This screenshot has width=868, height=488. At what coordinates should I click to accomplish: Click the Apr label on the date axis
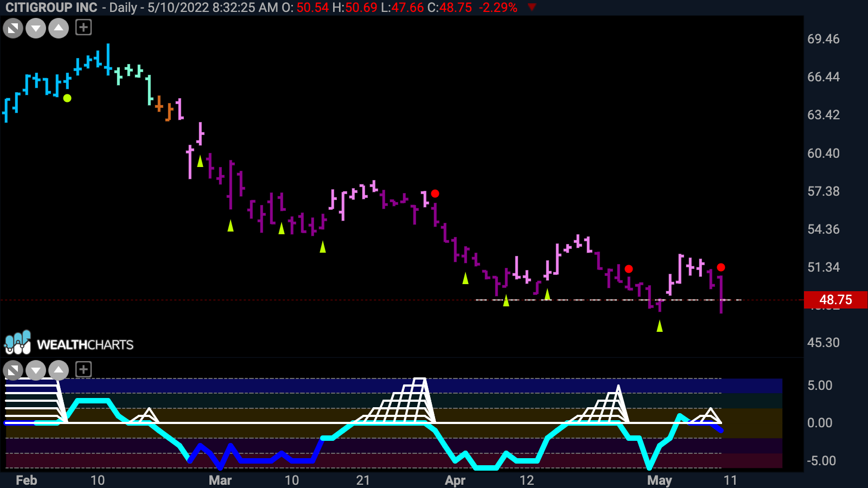click(455, 480)
